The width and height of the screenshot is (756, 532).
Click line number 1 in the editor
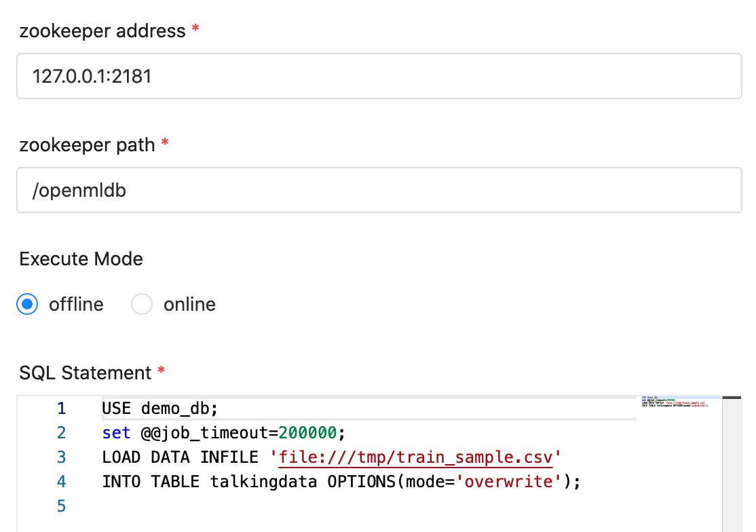click(x=61, y=408)
